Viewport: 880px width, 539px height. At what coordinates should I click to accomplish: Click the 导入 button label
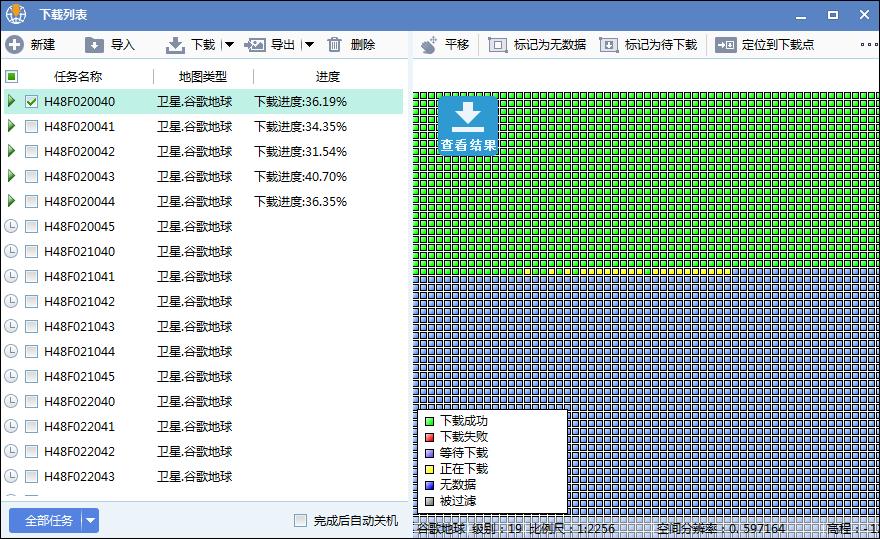(123, 45)
